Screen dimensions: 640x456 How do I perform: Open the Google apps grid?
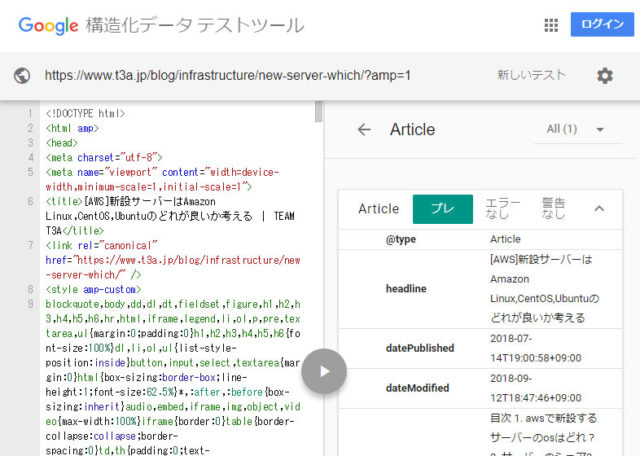(551, 25)
